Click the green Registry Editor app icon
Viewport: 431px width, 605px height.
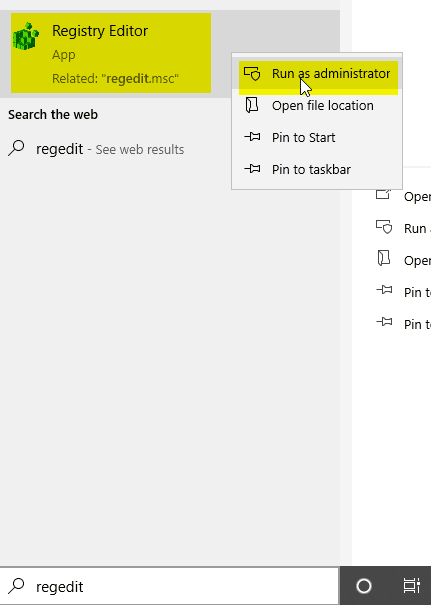[x=26, y=36]
